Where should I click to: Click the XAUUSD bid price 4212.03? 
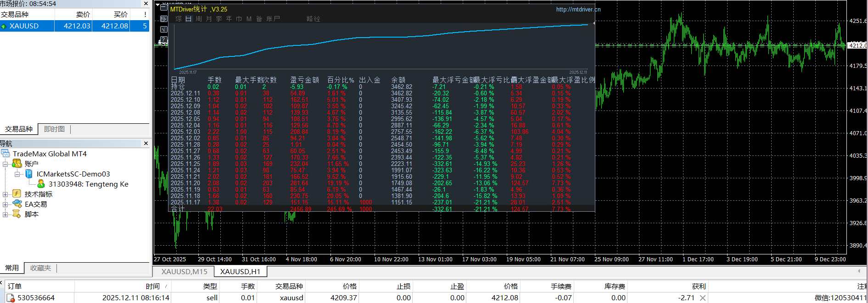tap(77, 26)
